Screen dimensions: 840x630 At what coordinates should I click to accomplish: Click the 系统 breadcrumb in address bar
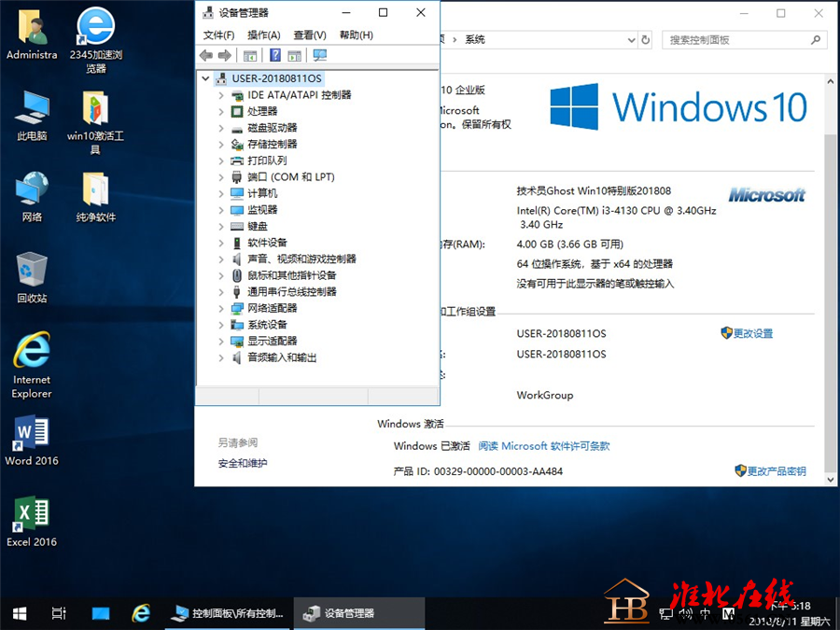[x=475, y=39]
